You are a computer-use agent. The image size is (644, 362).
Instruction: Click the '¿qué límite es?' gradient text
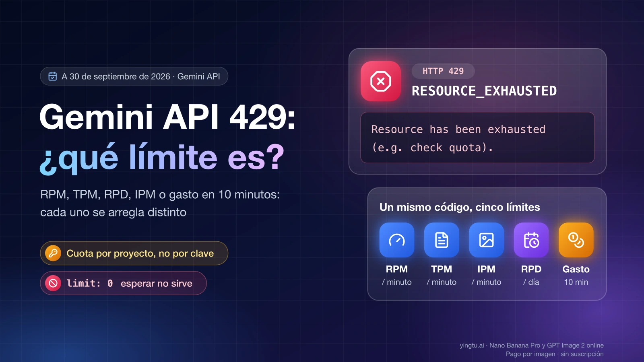[x=162, y=158]
